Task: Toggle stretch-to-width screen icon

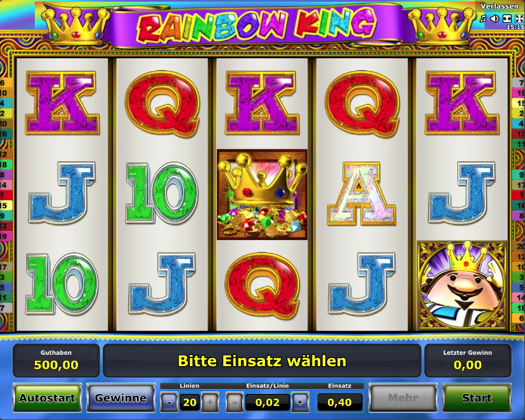Action: [507, 19]
